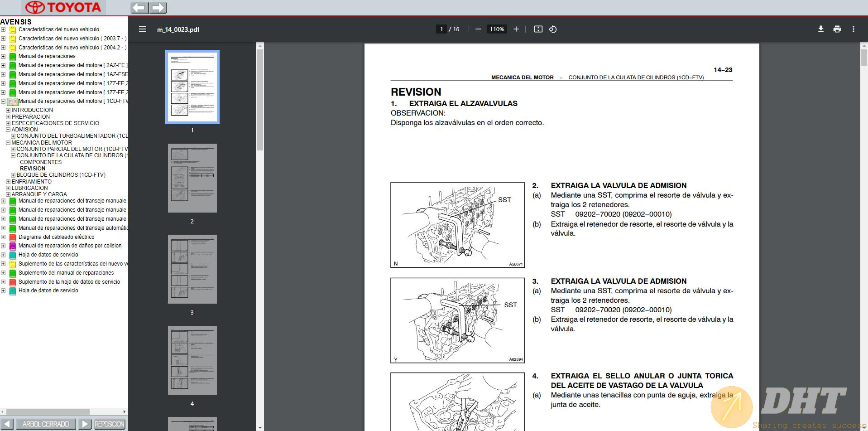Image resolution: width=868 pixels, height=431 pixels.
Task: Collapse CONJUNTO DE LA CULATA DE CILINDROS node
Action: 13,155
